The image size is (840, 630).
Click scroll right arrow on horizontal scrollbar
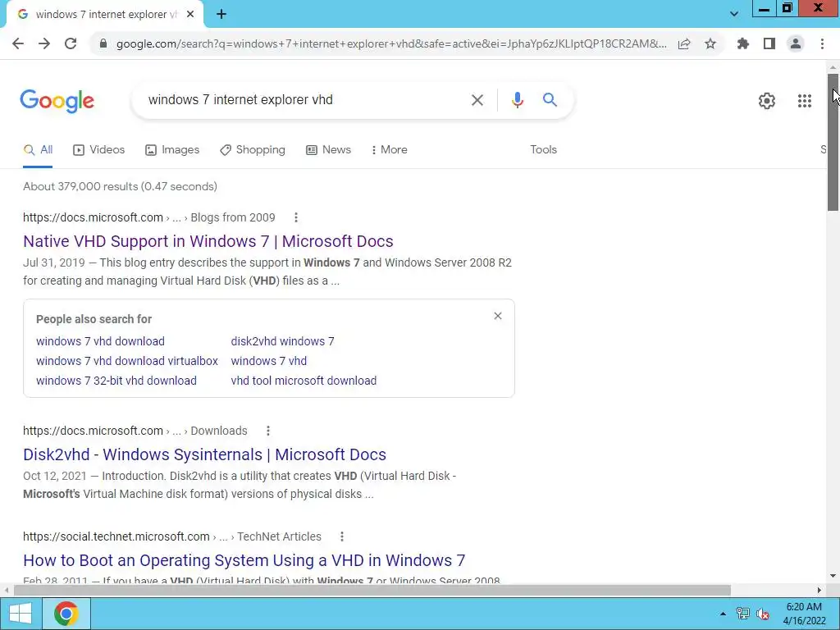[x=819, y=591]
